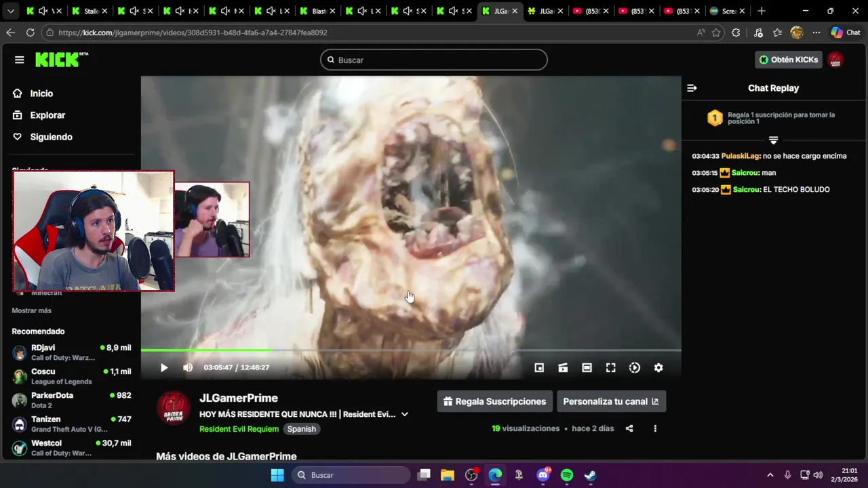868x488 pixels.
Task: Click the Obtén KICKs button
Action: [x=789, y=60]
